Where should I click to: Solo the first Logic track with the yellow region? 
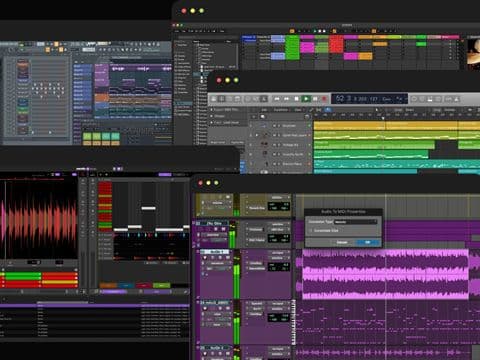pyautogui.click(x=278, y=126)
